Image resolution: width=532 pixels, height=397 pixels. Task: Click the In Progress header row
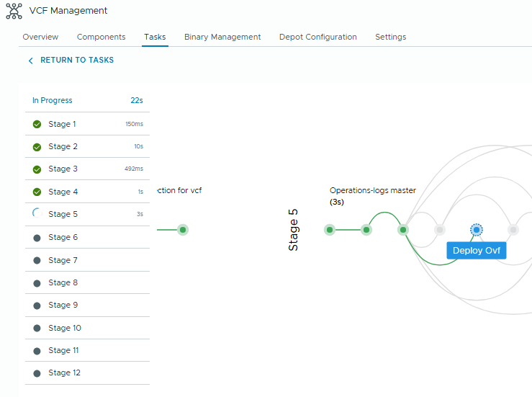tap(86, 101)
